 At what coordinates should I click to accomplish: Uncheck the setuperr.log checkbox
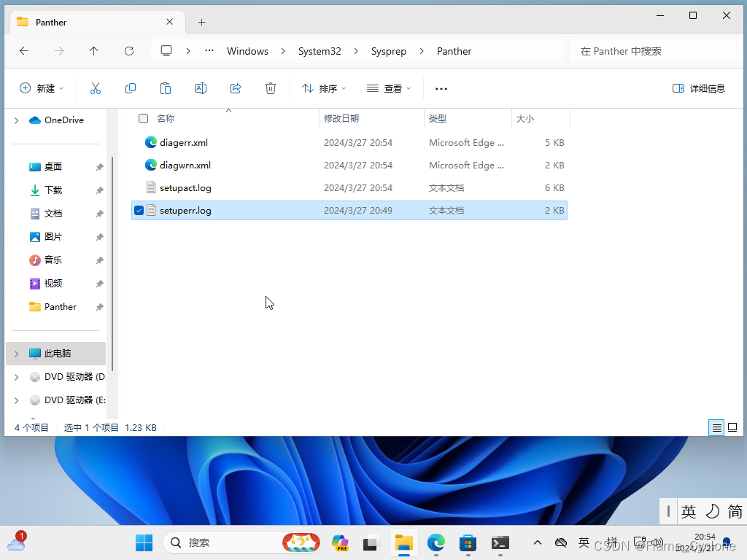(x=139, y=211)
